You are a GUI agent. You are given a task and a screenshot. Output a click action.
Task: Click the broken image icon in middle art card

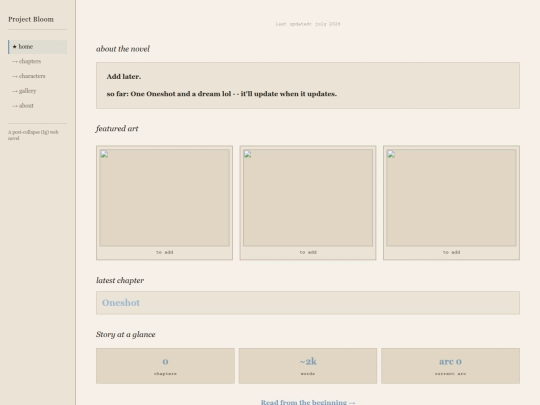[247, 154]
